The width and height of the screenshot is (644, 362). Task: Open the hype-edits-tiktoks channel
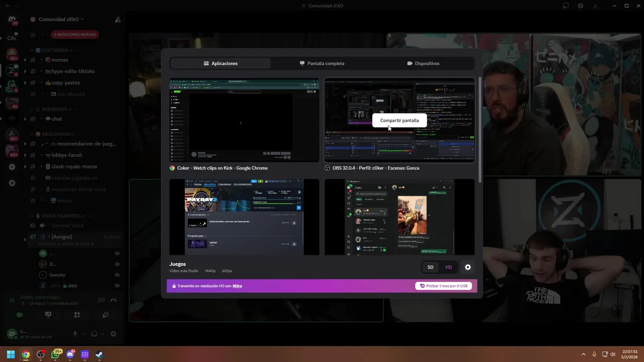coord(74,71)
